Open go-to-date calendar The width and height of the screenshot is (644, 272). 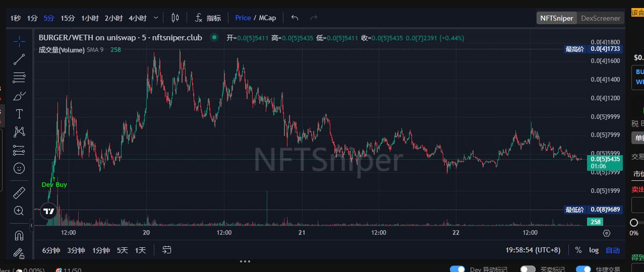(x=167, y=250)
